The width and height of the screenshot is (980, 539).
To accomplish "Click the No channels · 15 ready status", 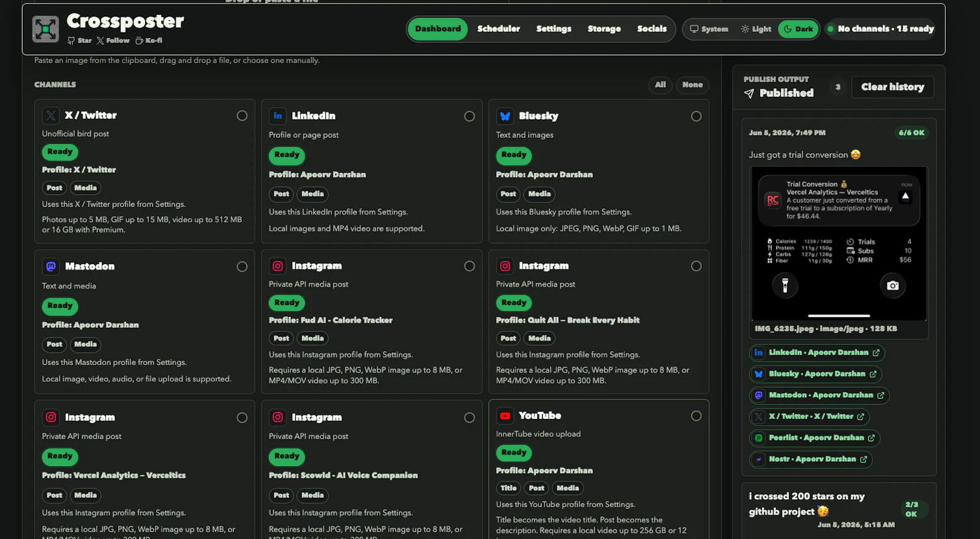I will (x=880, y=29).
